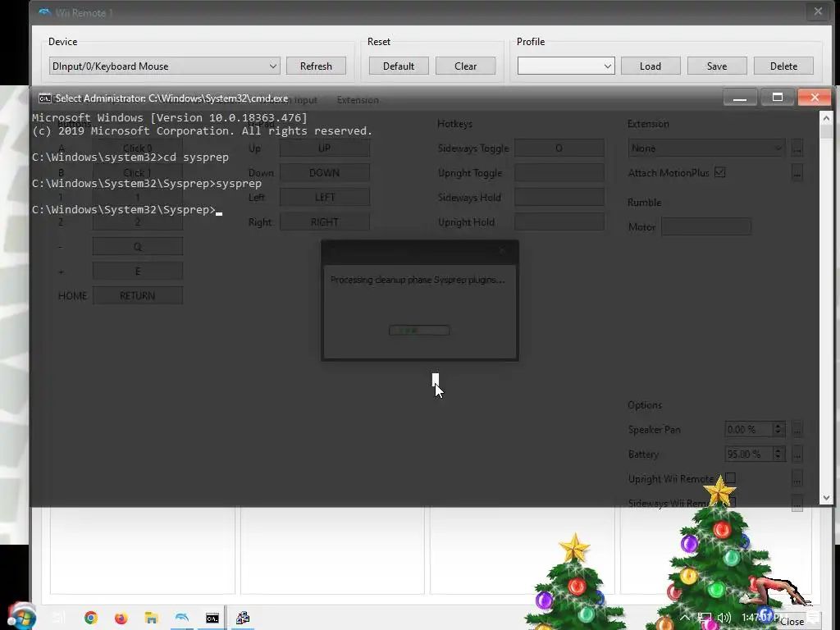Click the Default reset button
Viewport: 840px width, 630px height.
[399, 66]
